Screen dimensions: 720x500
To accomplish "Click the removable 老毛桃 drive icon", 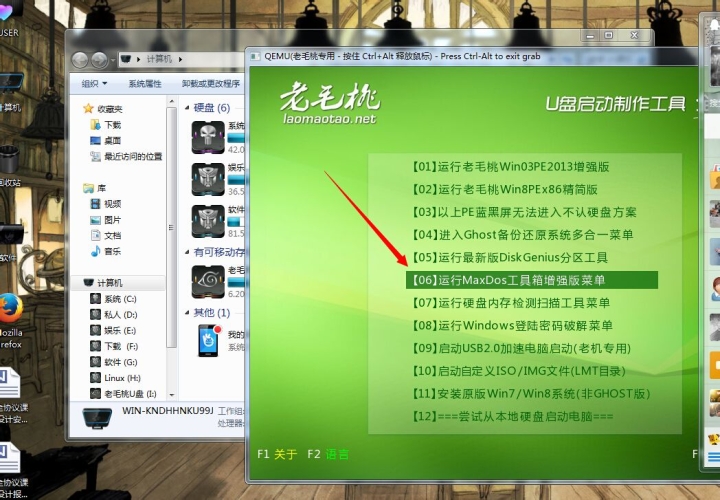I will click(x=208, y=282).
